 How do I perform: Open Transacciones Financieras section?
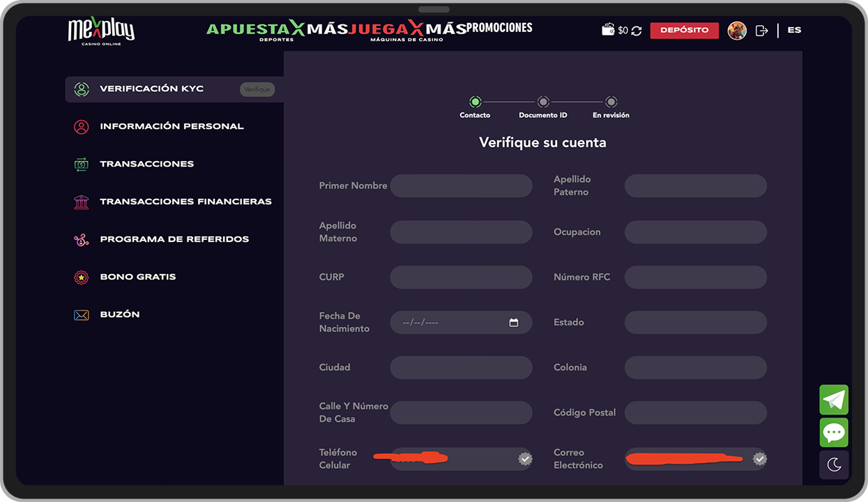point(185,201)
